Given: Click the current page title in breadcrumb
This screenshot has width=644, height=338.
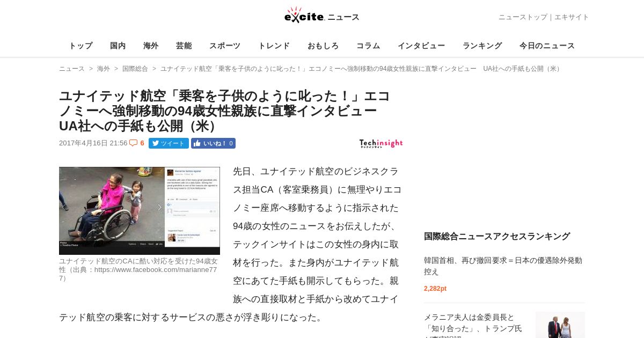Looking at the screenshot, I should (361, 69).
